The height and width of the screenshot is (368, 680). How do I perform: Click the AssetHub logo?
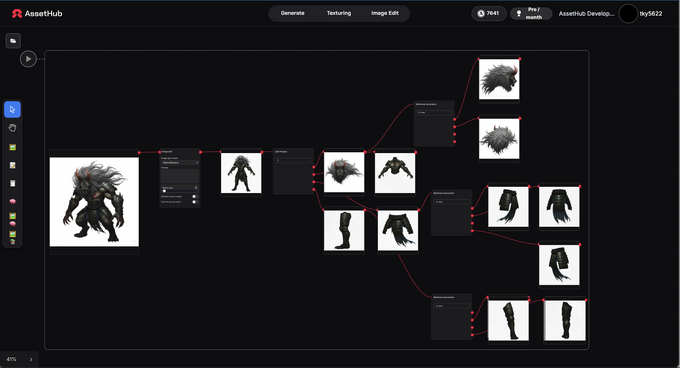pos(37,13)
